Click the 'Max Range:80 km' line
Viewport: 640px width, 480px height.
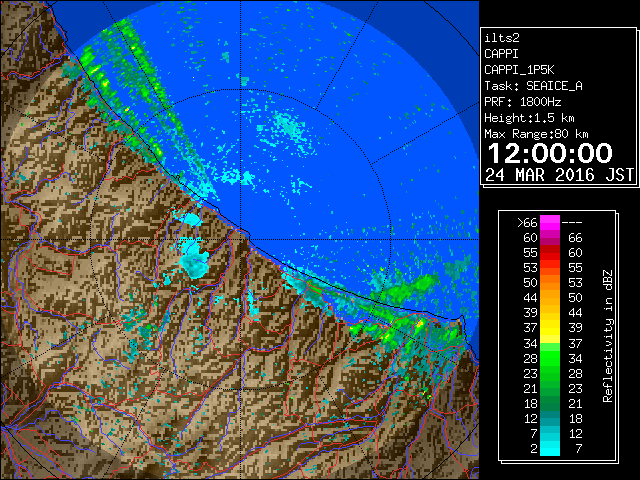(x=536, y=134)
